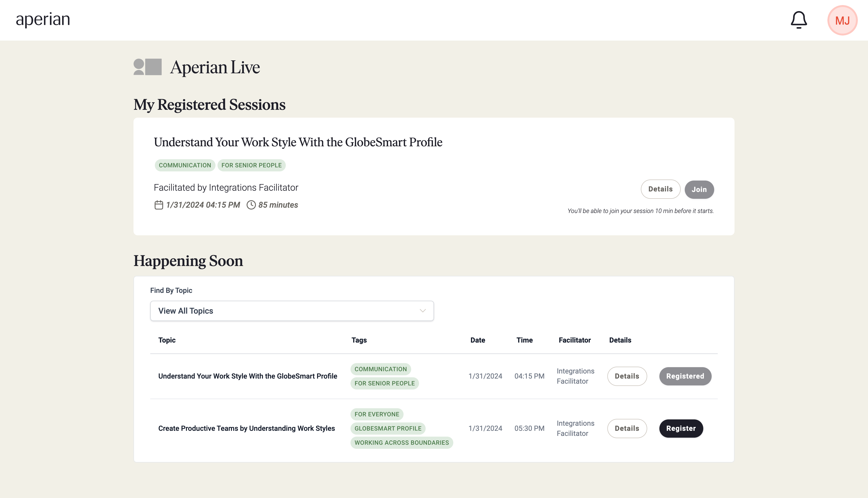
Task: Click the 05:30 PM time cell
Action: coord(529,429)
